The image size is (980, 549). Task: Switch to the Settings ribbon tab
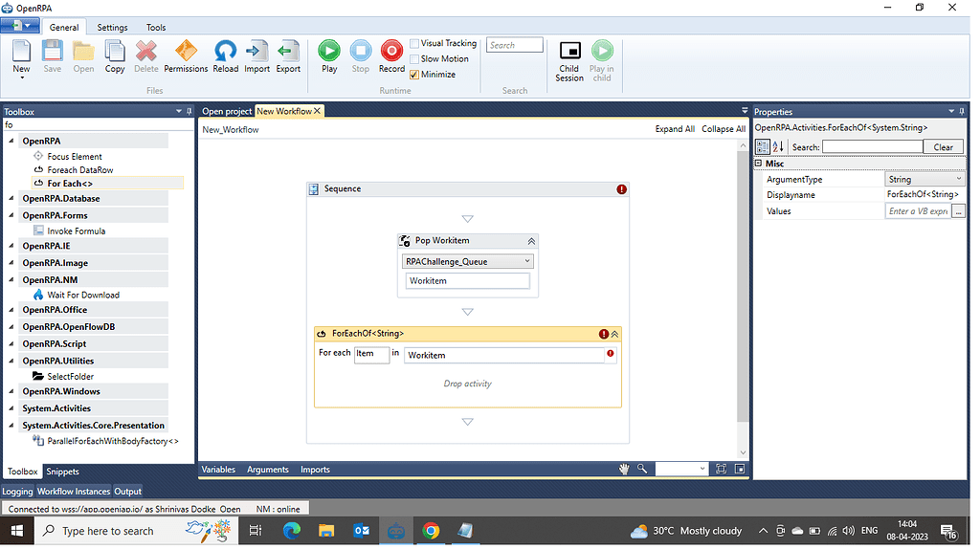(112, 28)
